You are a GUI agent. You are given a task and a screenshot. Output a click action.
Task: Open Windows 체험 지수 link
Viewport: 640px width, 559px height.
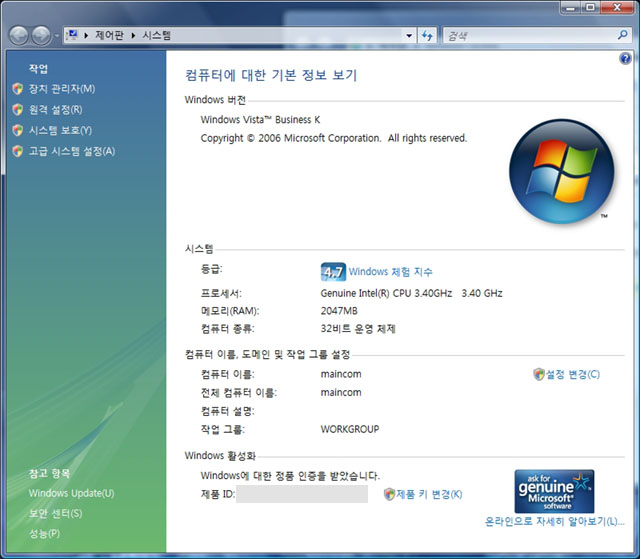[x=390, y=272]
